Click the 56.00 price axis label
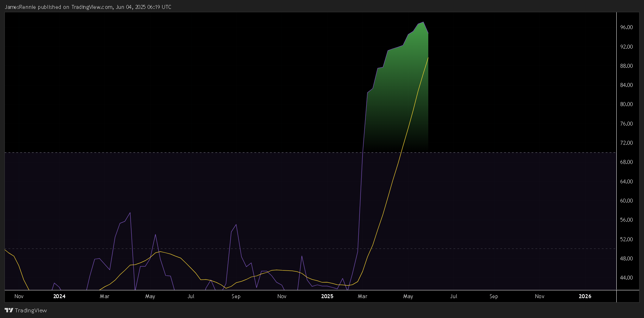Image resolution: width=644 pixels, height=318 pixels. [x=626, y=219]
